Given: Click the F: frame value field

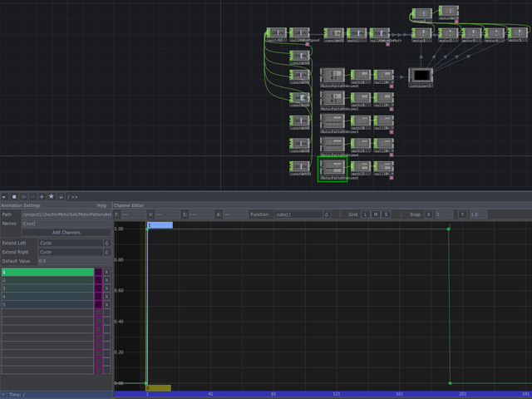Looking at the screenshot, I should tap(134, 214).
